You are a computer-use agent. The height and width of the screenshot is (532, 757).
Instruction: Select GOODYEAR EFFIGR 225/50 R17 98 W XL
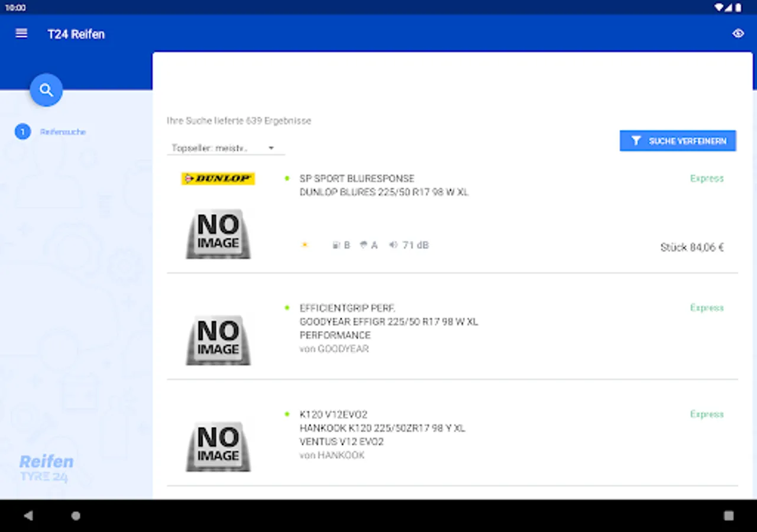[389, 322]
